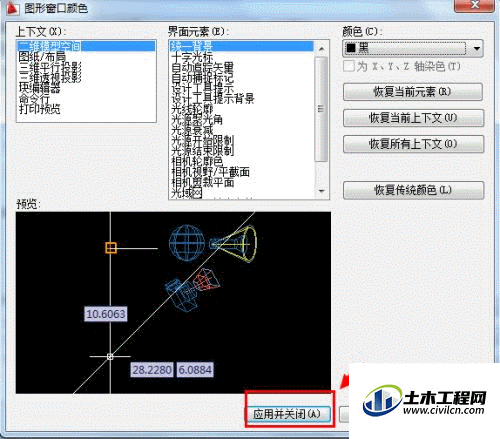Choose 自动捕捉标记 element
This screenshot has width=500, height=439.
click(202, 78)
